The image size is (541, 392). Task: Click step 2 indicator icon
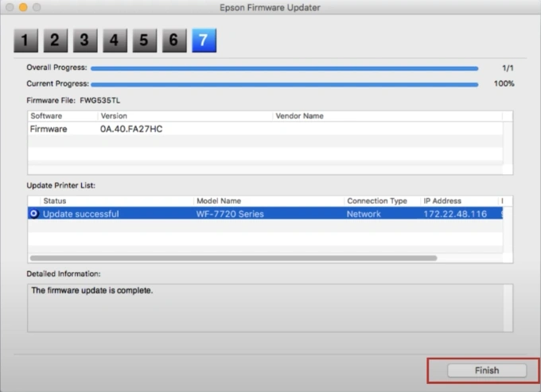pos(55,40)
